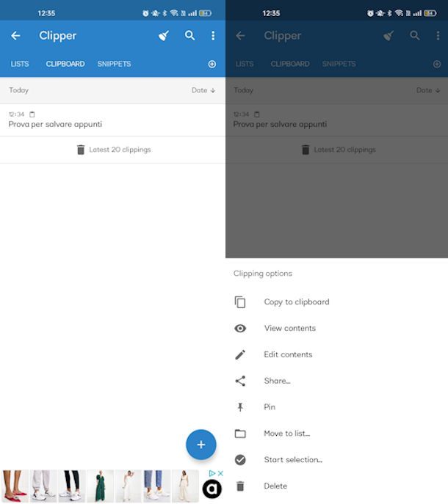Tap dimmed search icon in right screen
Viewport: 448px width, 504px height.
pyautogui.click(x=415, y=35)
